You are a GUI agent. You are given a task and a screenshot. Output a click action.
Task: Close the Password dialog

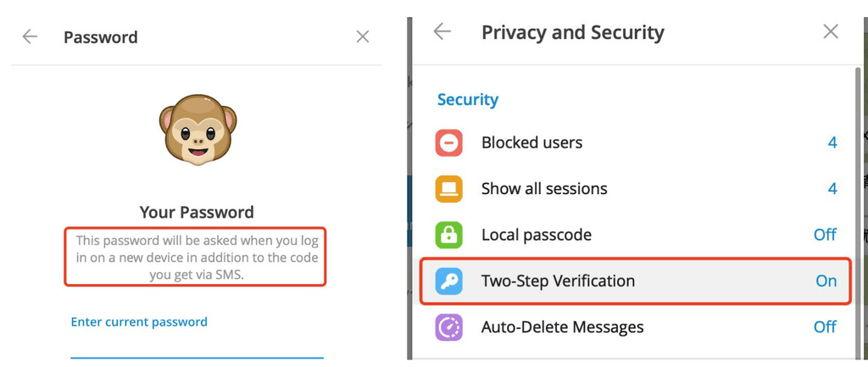[363, 37]
